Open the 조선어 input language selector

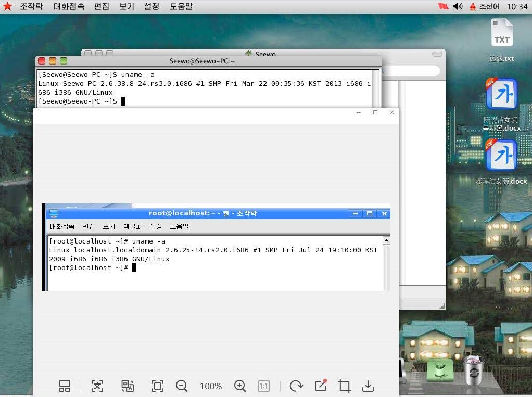pos(485,6)
